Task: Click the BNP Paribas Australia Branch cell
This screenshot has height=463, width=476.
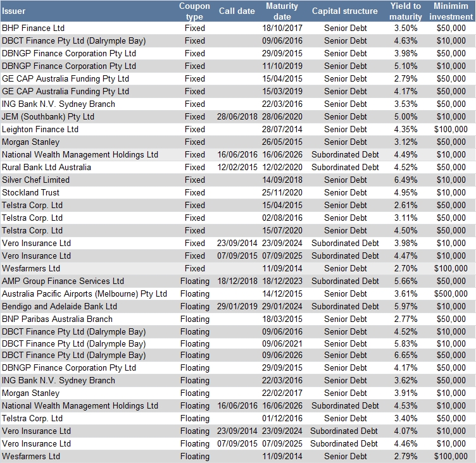Action: click(x=58, y=319)
